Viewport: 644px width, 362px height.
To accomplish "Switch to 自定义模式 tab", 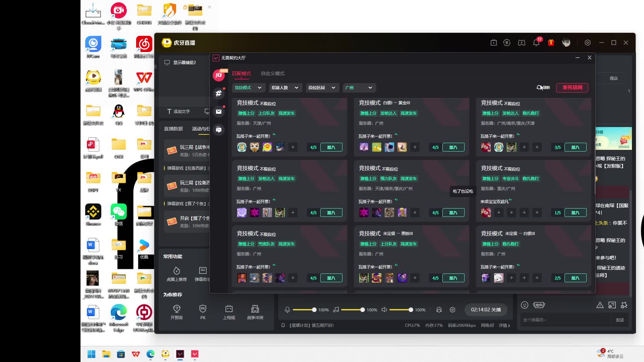I will pos(272,73).
